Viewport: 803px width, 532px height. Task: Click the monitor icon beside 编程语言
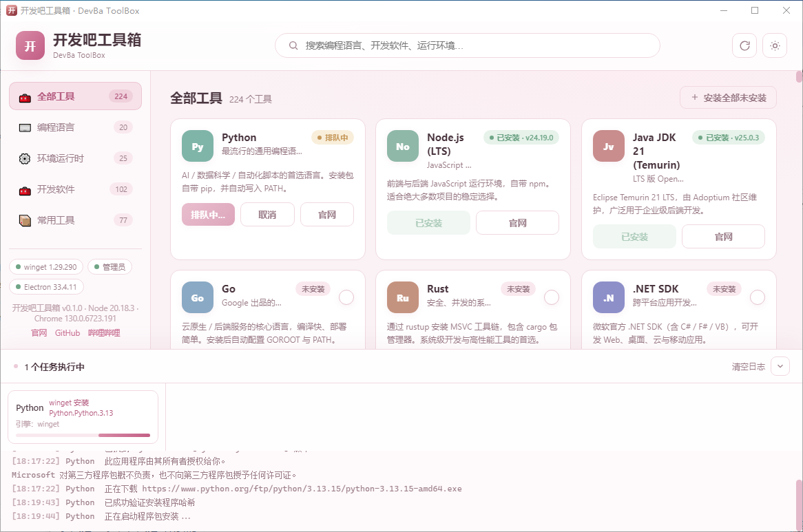pos(25,128)
